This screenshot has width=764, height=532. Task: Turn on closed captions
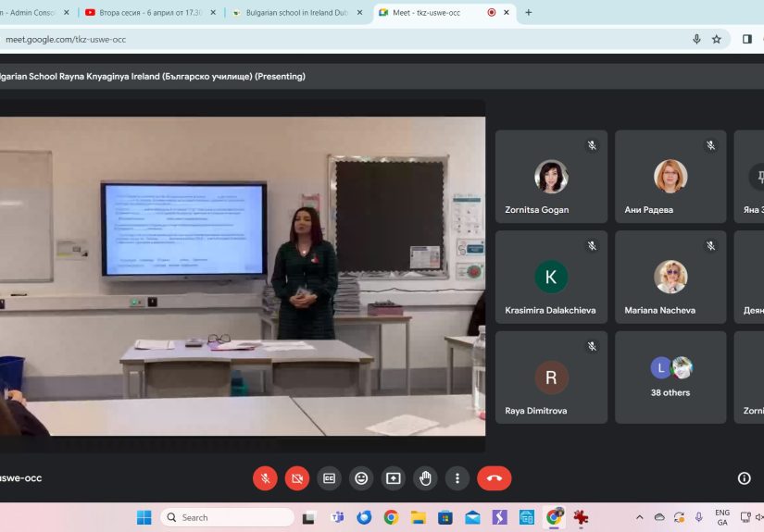point(329,478)
